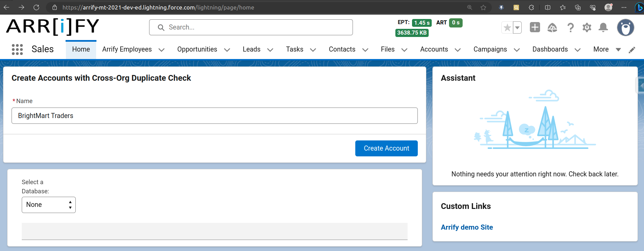Expand the More navigation menu
This screenshot has height=251, width=644.
607,50
